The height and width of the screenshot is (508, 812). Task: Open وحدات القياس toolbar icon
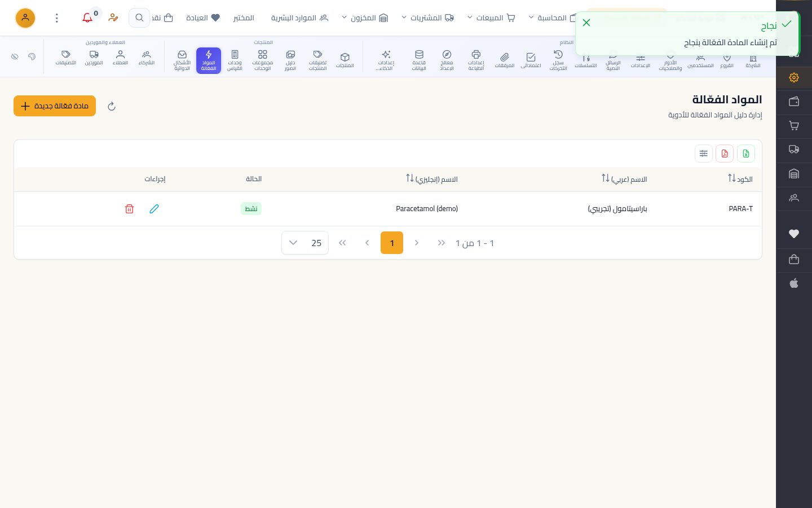tap(235, 60)
